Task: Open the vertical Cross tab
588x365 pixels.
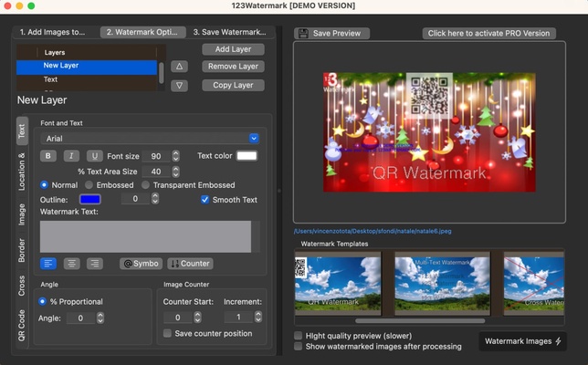Action: pos(22,286)
